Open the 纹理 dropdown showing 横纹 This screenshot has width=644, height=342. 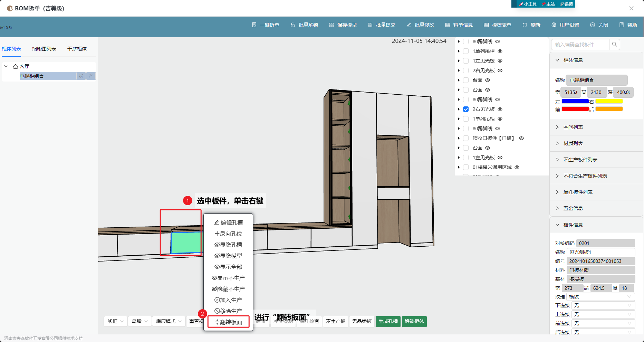[x=603, y=297]
